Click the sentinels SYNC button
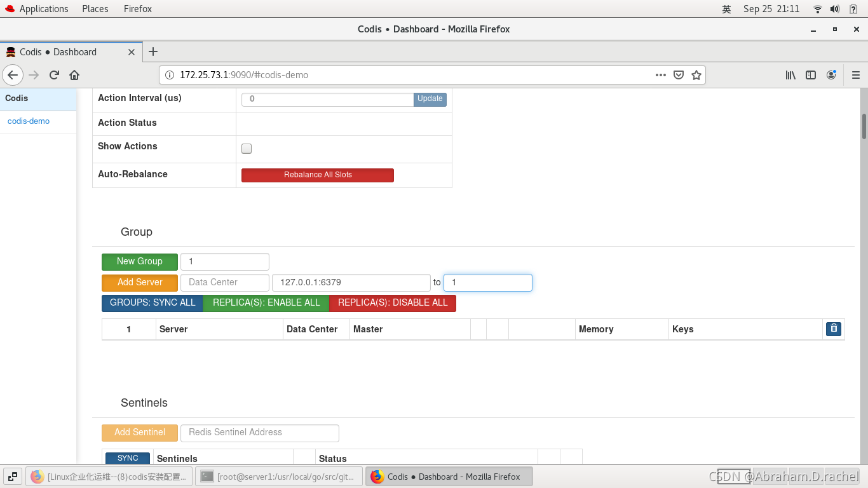The width and height of the screenshot is (868, 488). [x=128, y=458]
